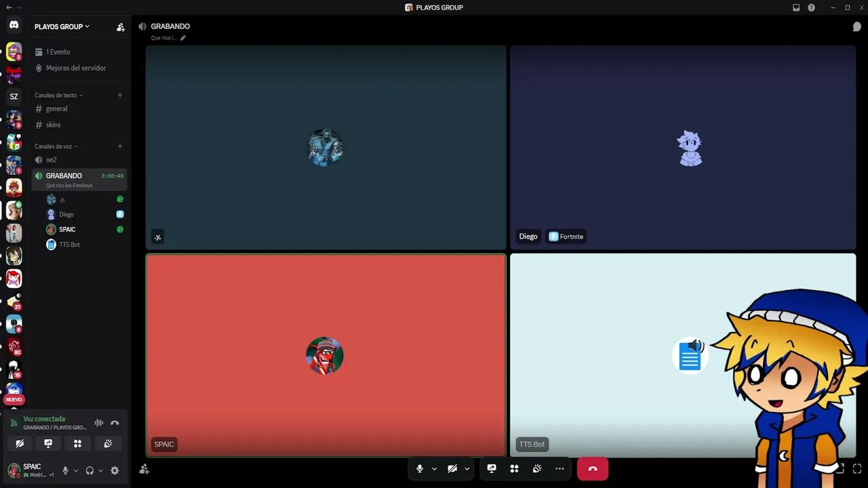
Task: Open the SZ server
Action: tap(14, 96)
